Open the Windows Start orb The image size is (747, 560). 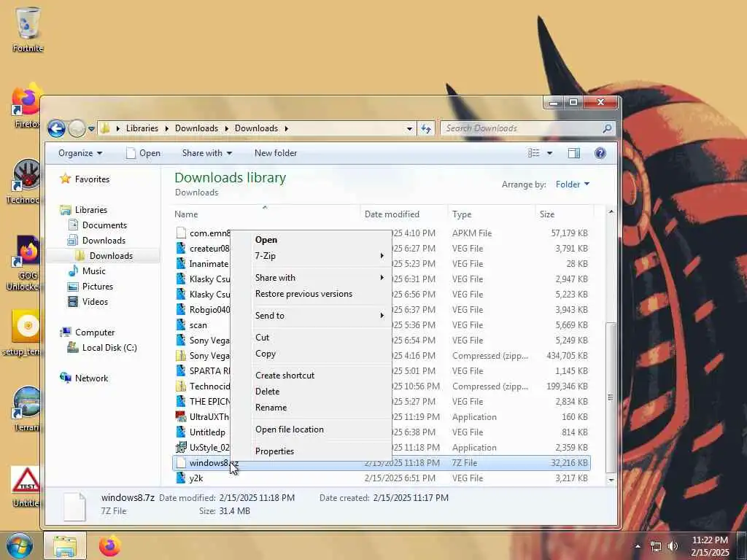pos(20,545)
